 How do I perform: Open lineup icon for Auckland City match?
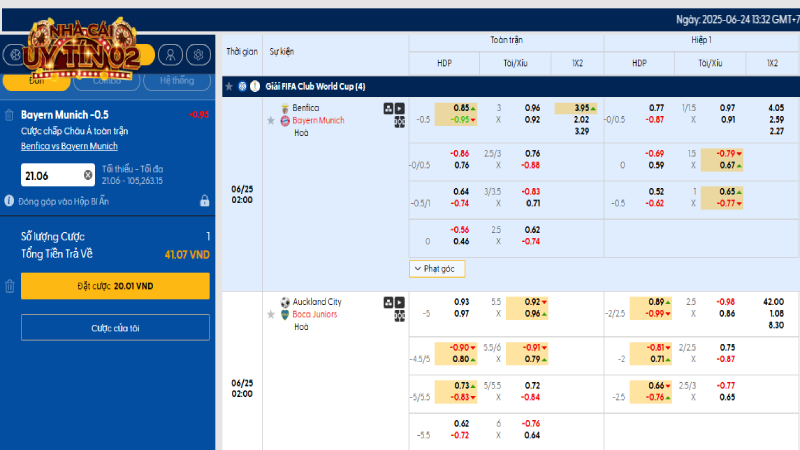pos(388,302)
